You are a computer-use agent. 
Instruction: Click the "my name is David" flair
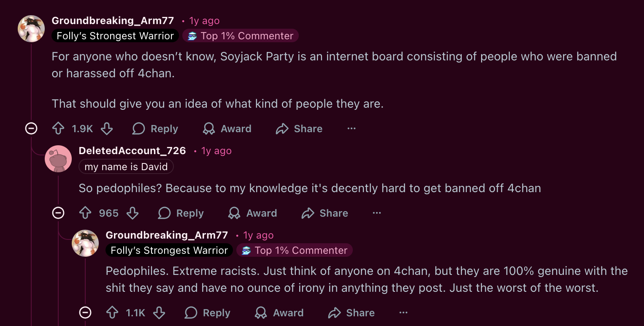(126, 167)
